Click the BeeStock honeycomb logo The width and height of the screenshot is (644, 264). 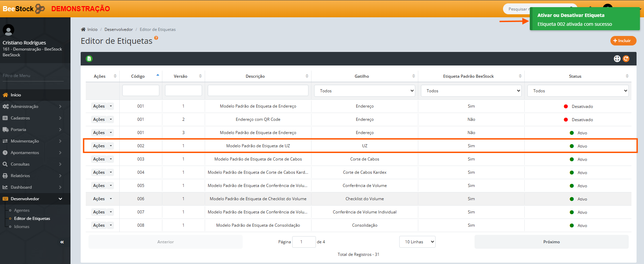click(x=40, y=8)
